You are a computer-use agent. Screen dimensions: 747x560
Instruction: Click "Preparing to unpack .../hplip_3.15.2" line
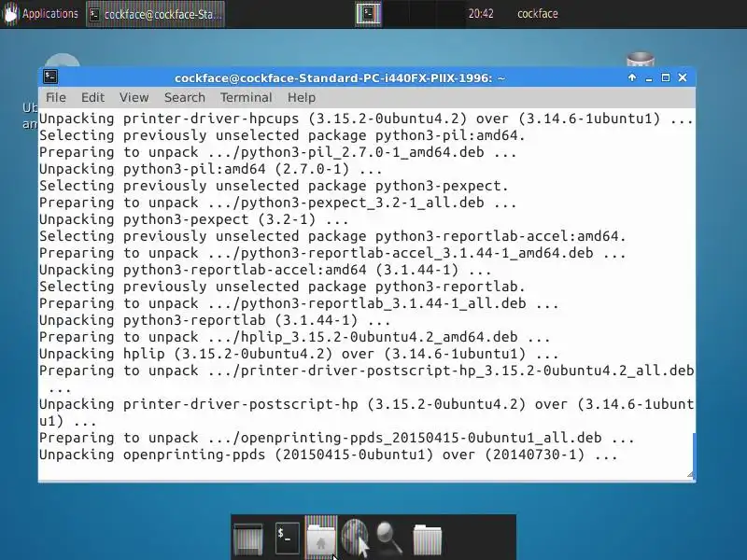tap(294, 337)
